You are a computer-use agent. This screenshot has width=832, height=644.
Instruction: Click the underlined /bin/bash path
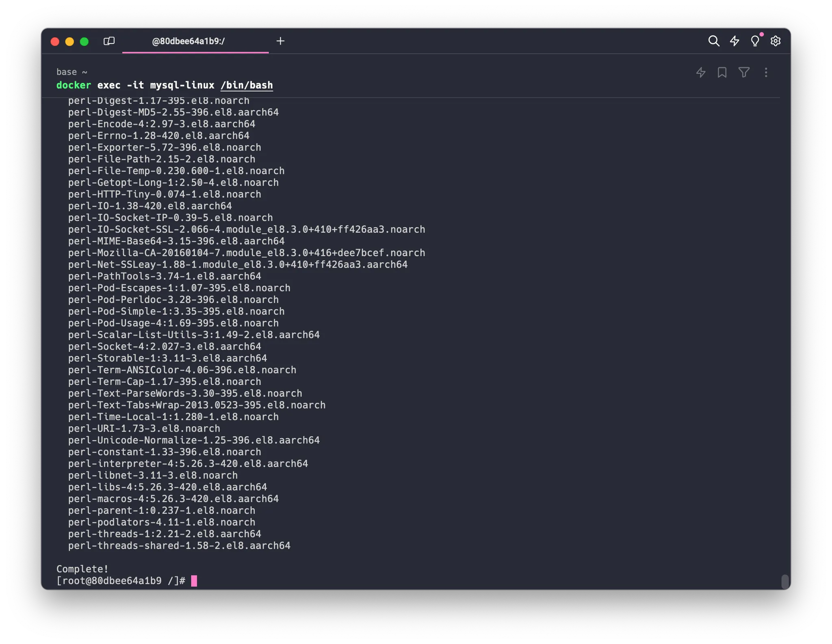tap(247, 85)
